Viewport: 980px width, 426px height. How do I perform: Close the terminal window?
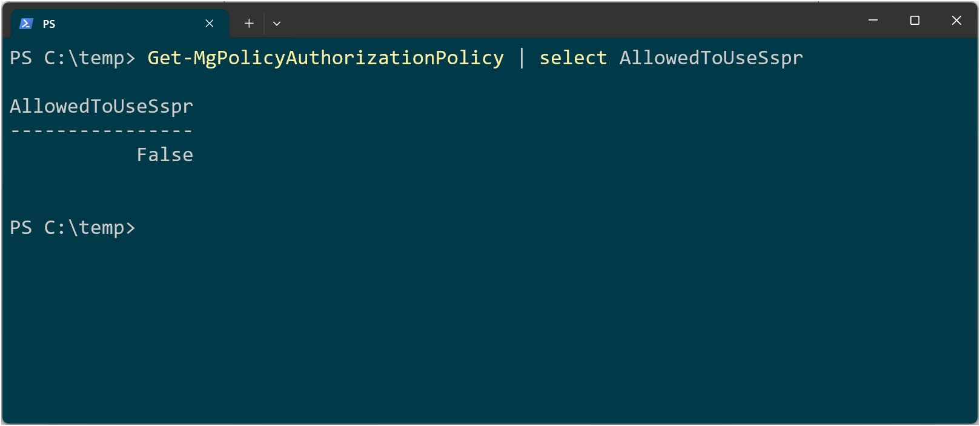pos(956,21)
